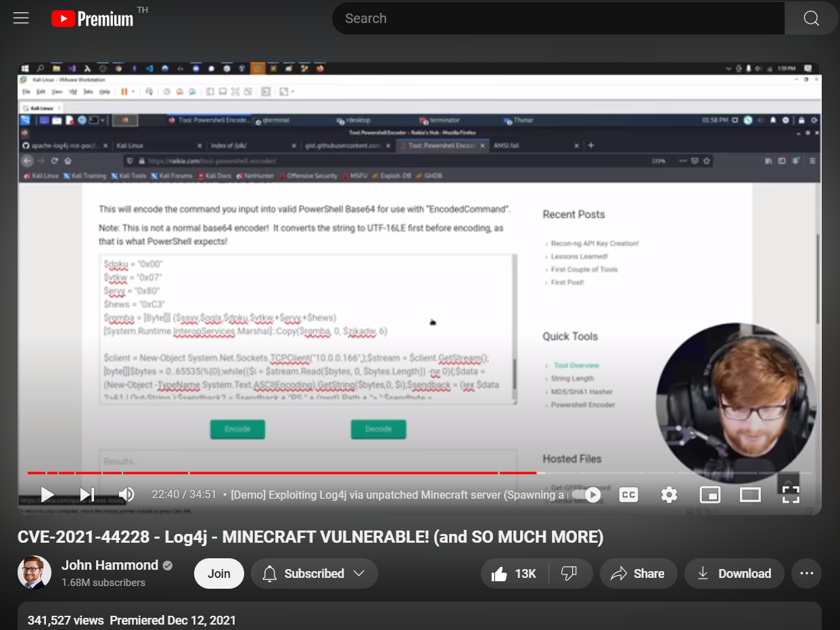Click the 22:40 / 34:51 time display
Image resolution: width=840 pixels, height=630 pixels.
point(184,495)
